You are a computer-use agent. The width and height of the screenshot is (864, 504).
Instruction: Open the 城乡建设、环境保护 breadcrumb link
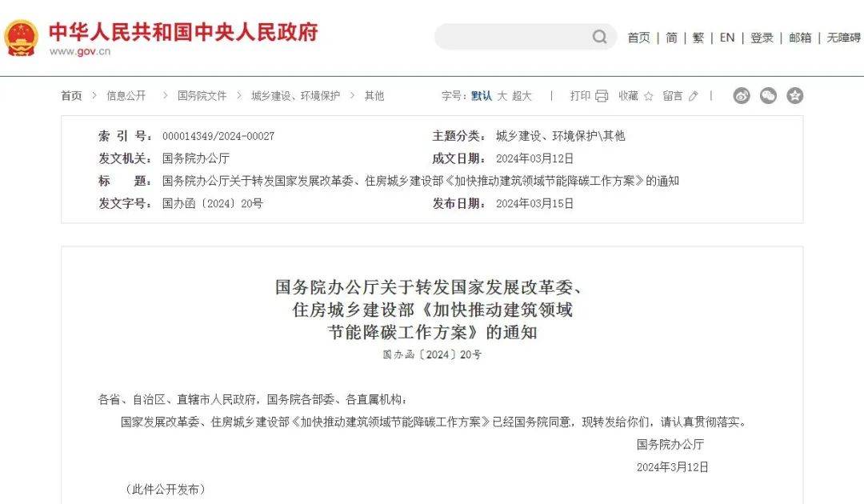[295, 96]
